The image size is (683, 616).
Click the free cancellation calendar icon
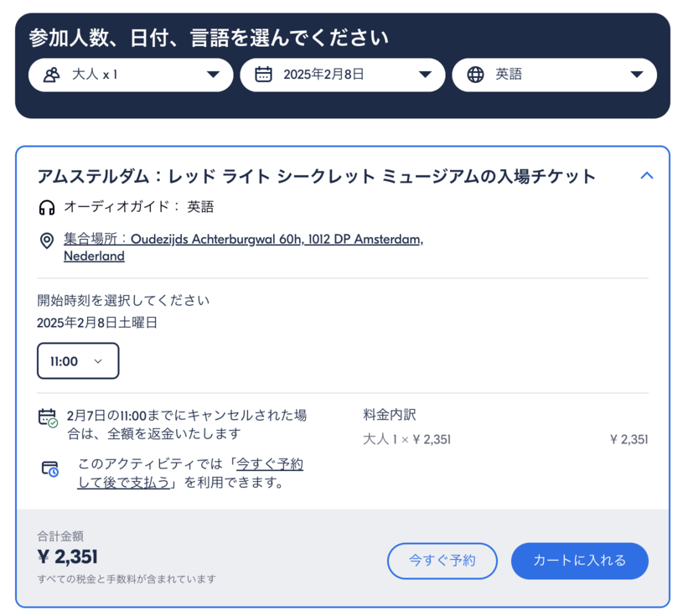coord(48,417)
